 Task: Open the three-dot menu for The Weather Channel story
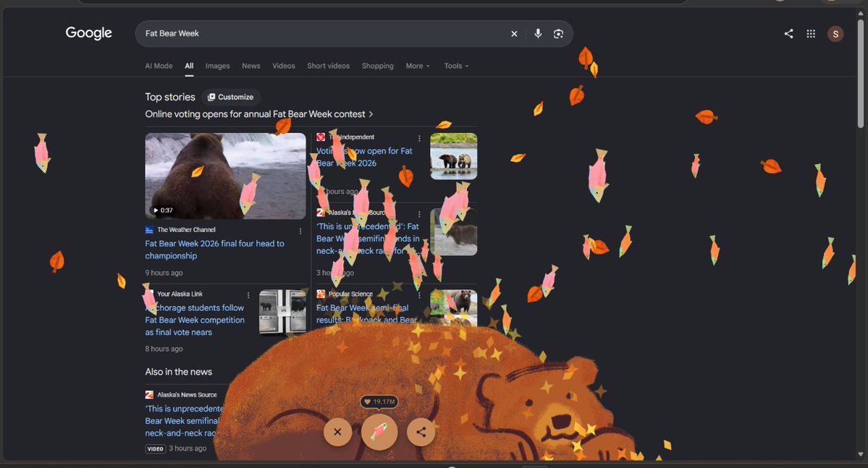[300, 231]
